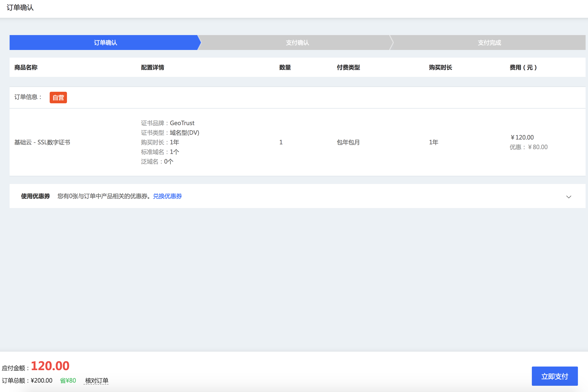
Task: Click the 优惠：¥80.00 discount text
Action: click(528, 147)
